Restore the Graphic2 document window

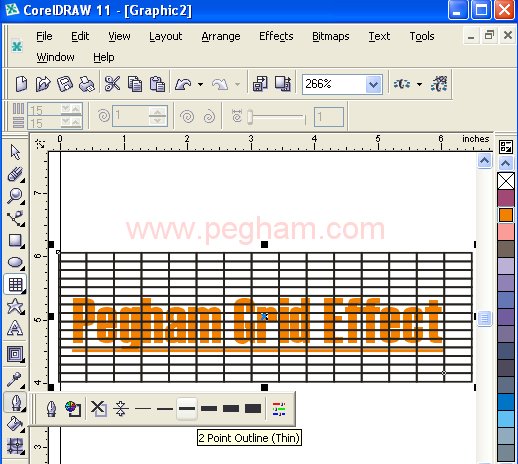489,35
